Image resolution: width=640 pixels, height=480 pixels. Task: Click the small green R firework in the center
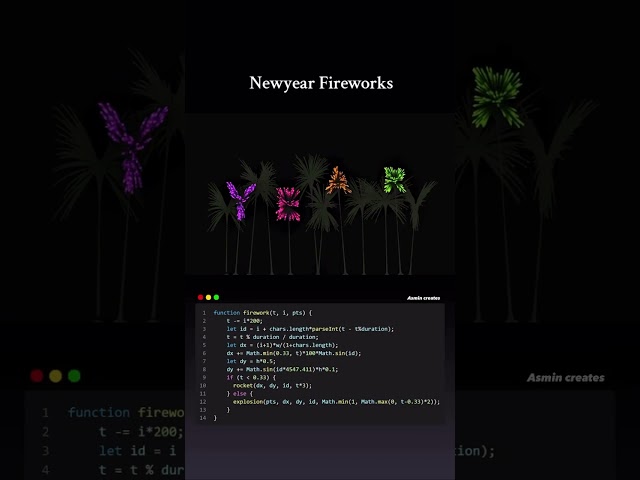click(x=395, y=179)
